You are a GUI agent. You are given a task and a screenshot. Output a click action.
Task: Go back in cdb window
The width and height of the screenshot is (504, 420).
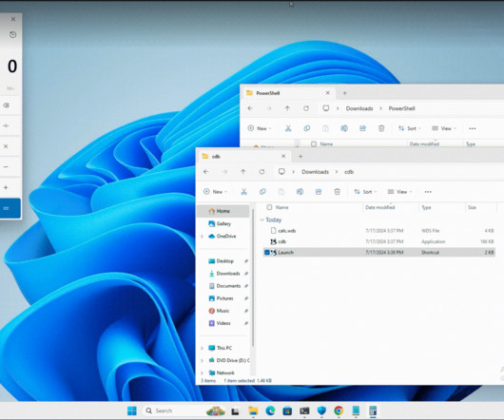click(x=206, y=172)
